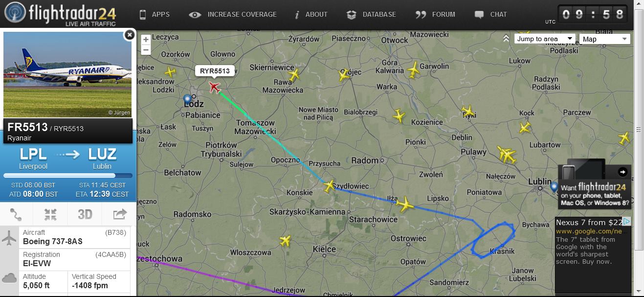Click the share flight arrow icon

(x=119, y=214)
